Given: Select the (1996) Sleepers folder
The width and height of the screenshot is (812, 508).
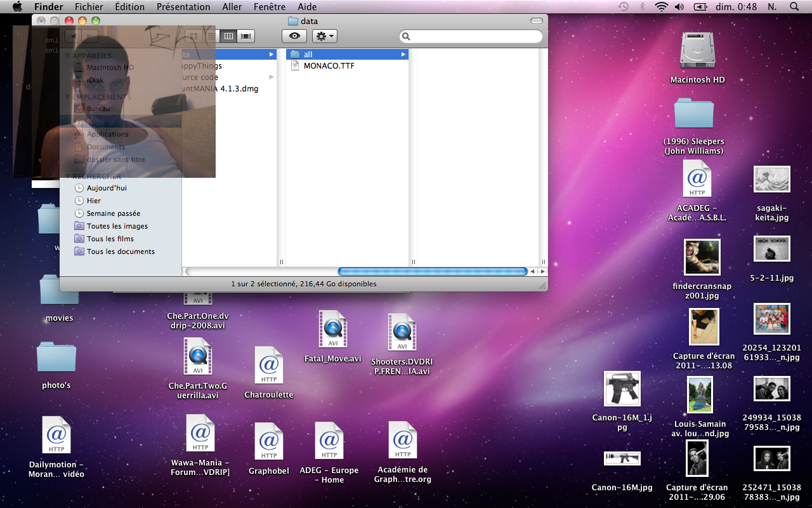Looking at the screenshot, I should click(x=693, y=114).
